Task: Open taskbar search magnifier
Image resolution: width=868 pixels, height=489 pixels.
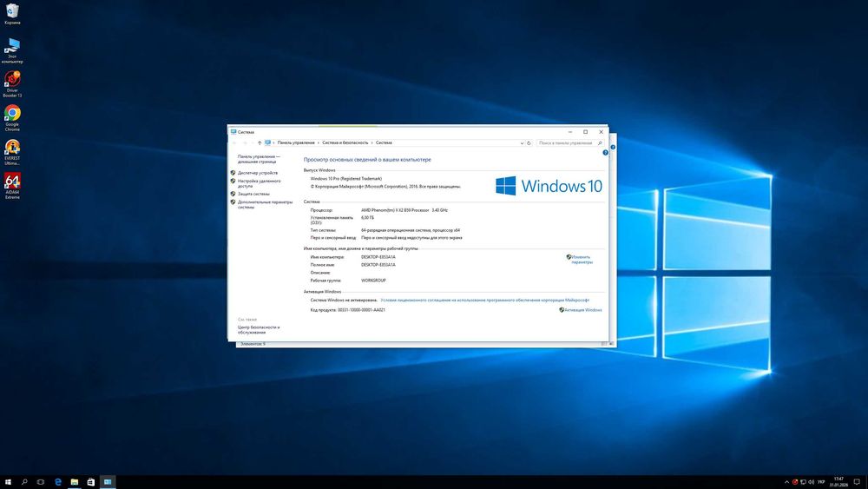Action: click(24, 482)
